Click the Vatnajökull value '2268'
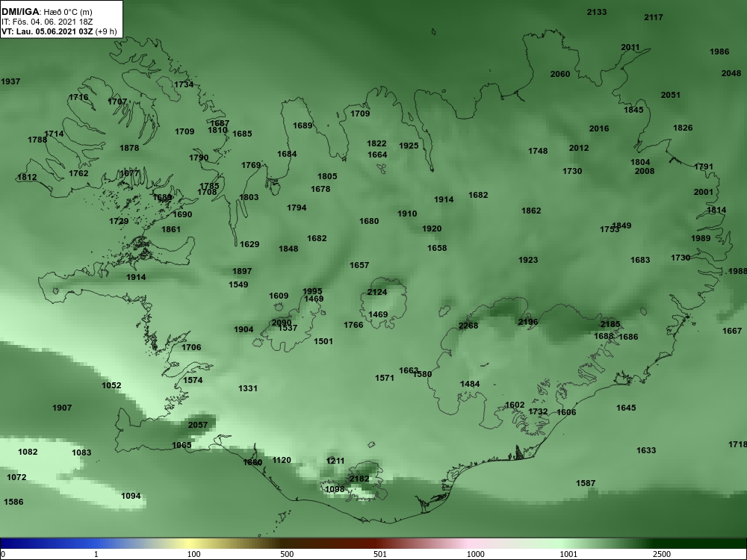747x560 pixels. [468, 326]
